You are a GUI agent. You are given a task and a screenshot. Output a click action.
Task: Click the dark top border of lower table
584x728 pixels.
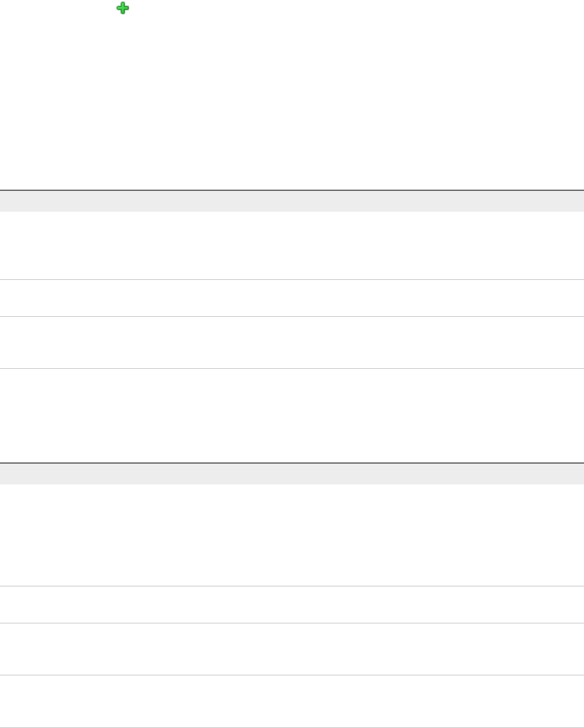point(292,463)
